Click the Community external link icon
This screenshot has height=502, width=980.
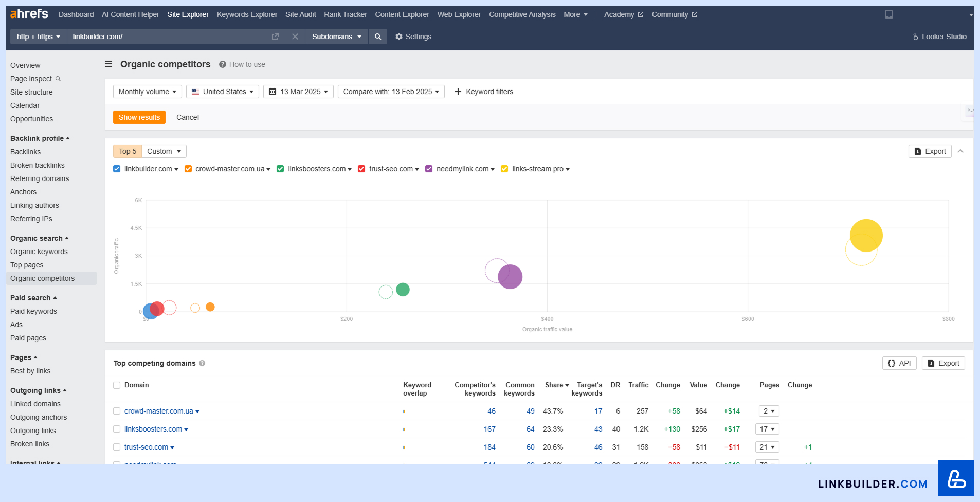click(695, 14)
